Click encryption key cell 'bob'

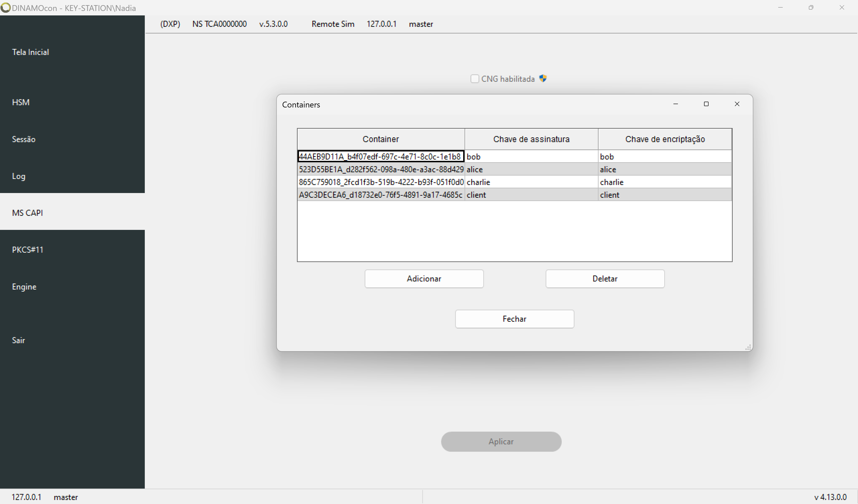[665, 156]
